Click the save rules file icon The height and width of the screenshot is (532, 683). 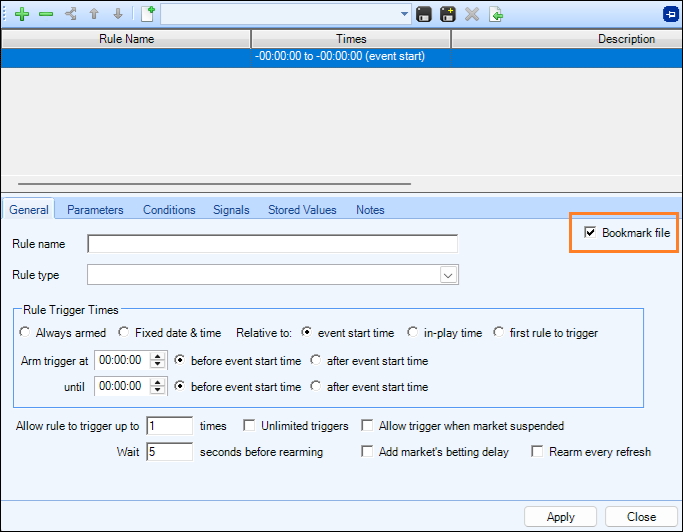click(x=424, y=14)
